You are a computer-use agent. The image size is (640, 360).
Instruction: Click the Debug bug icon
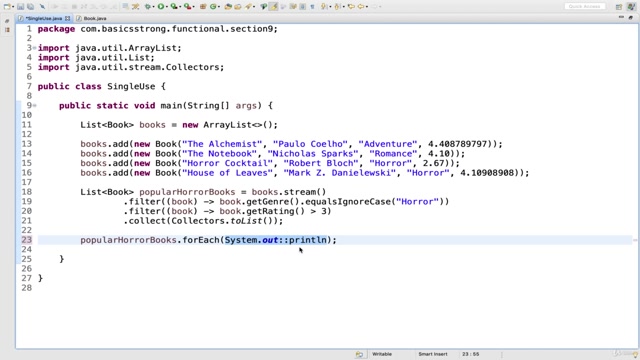point(147,7)
